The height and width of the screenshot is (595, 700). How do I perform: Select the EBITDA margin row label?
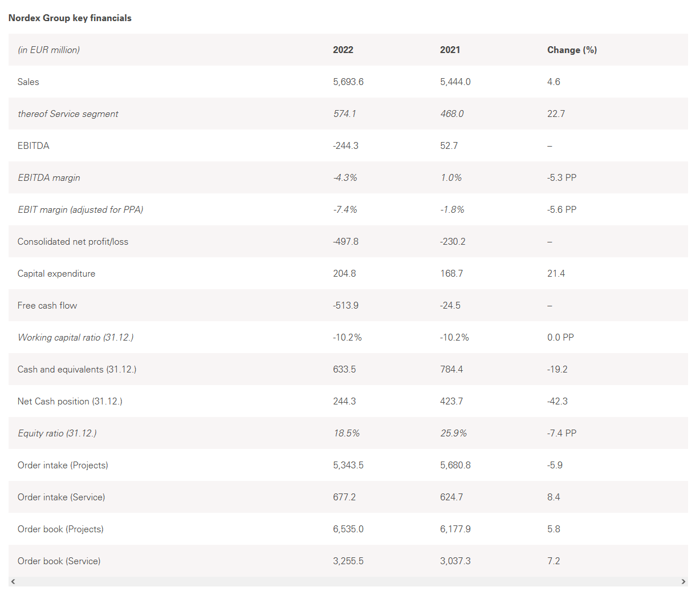(49, 178)
